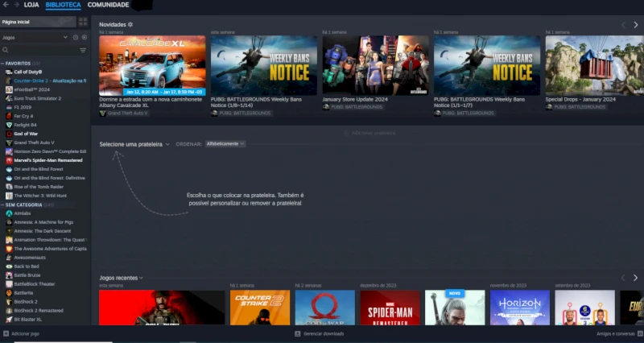Click the Far Cry 4 game icon
This screenshot has height=343, width=644.
coord(9,116)
